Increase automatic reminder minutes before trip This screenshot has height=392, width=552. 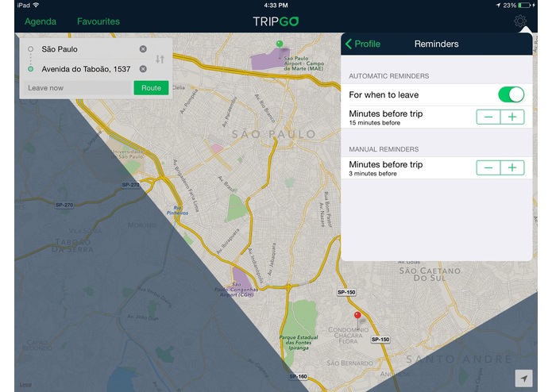click(512, 117)
